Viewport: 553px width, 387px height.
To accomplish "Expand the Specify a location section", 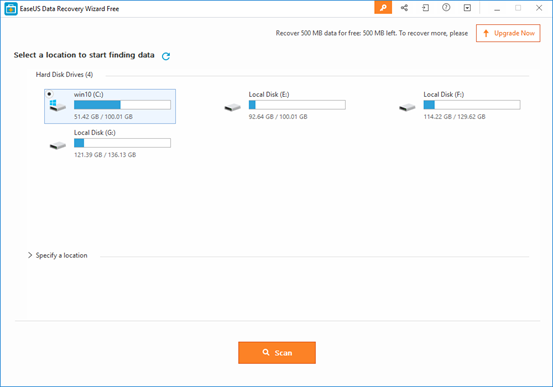I will 57,255.
